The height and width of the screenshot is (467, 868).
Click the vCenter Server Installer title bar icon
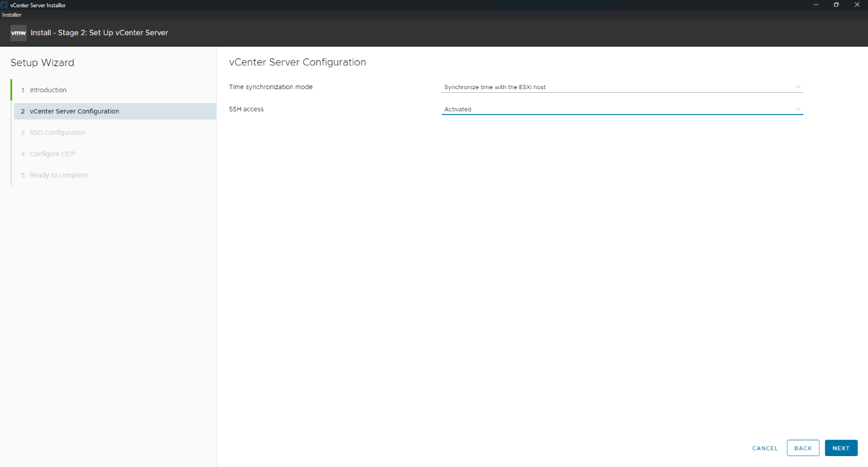(5, 5)
